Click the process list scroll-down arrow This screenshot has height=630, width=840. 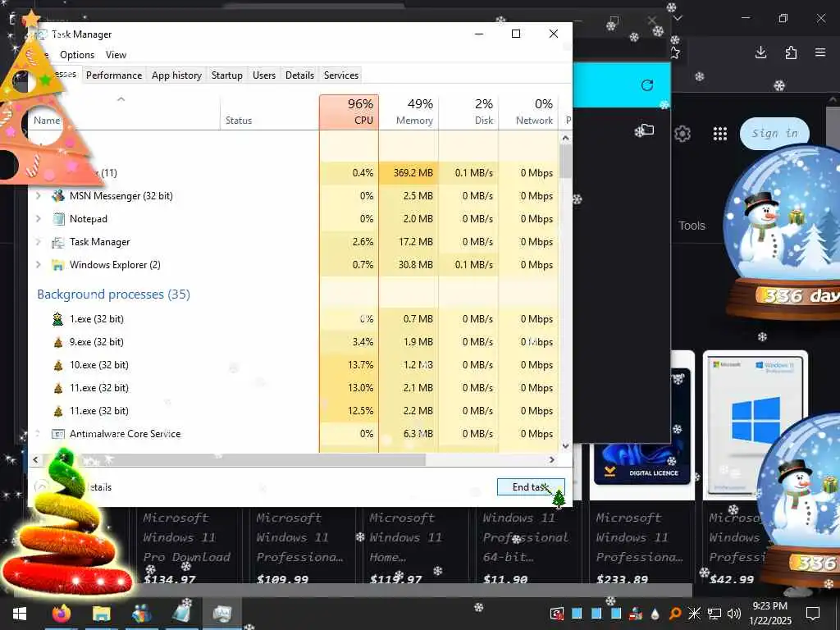(x=565, y=445)
